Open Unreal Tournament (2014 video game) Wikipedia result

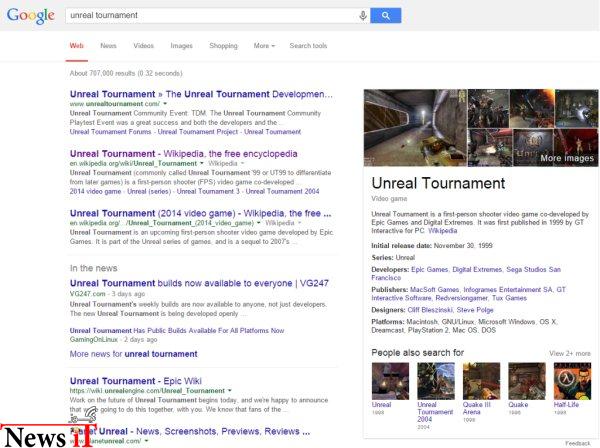(x=201, y=213)
